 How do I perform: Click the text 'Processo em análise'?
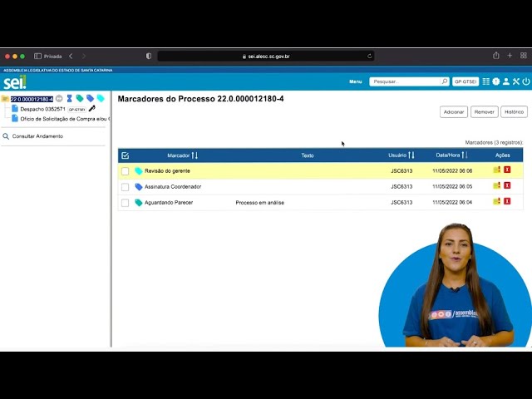(x=260, y=203)
